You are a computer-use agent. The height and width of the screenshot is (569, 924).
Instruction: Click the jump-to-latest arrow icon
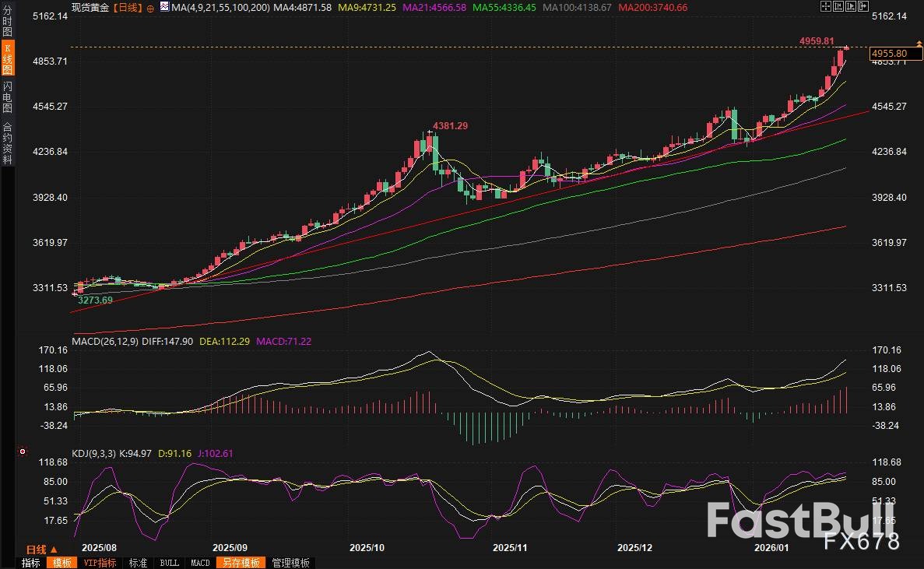[862, 7]
